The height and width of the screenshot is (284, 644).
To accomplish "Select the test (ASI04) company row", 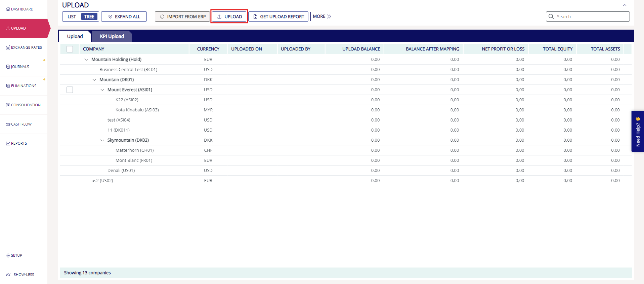I will click(346, 120).
